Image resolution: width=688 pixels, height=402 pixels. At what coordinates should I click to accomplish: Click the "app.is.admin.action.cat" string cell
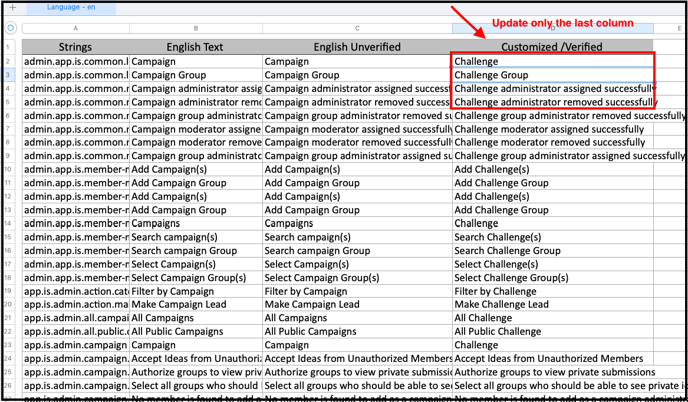(75, 291)
